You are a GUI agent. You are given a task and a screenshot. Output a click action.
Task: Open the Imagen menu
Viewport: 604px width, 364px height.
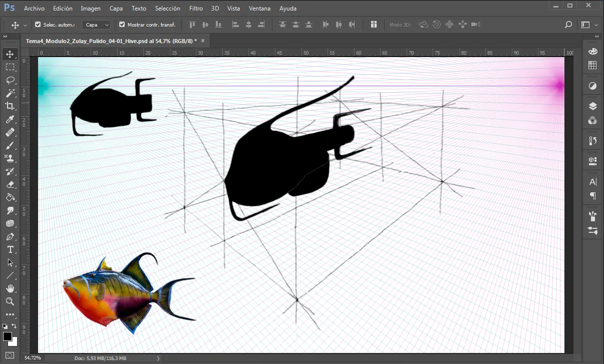click(91, 9)
